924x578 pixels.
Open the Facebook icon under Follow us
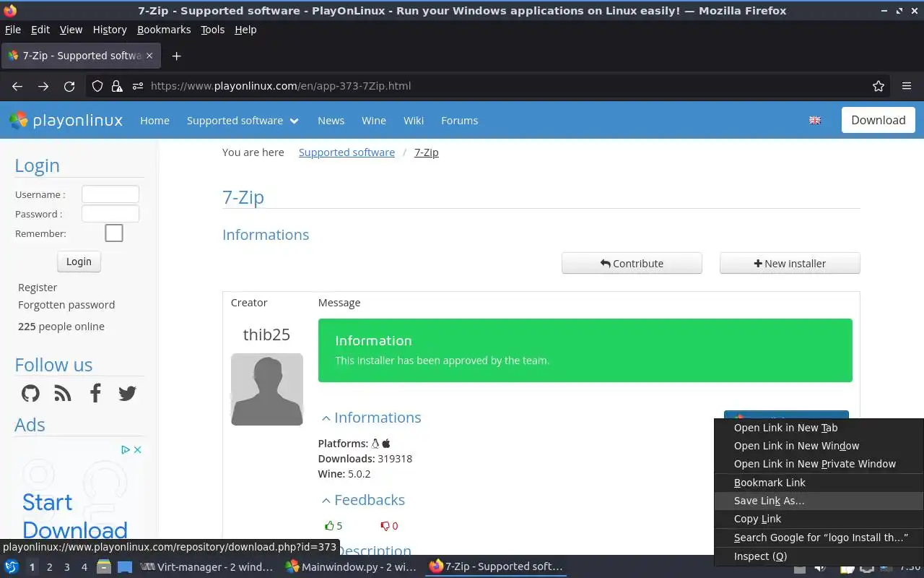[95, 393]
